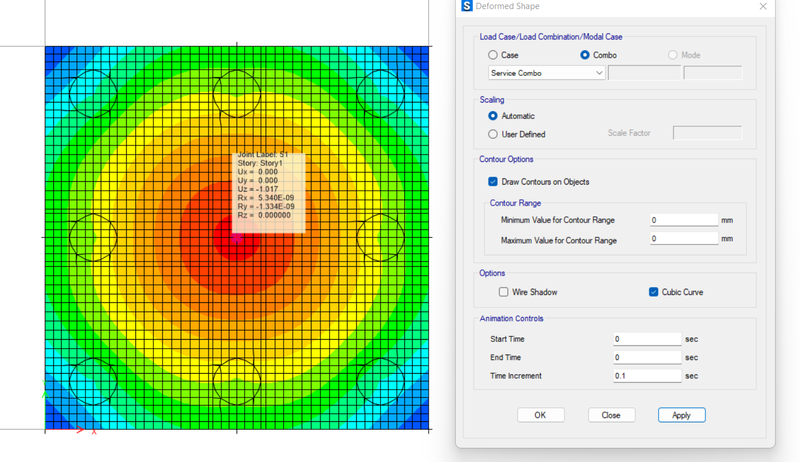
Task: Click the red X axis arrow
Action: click(x=65, y=430)
